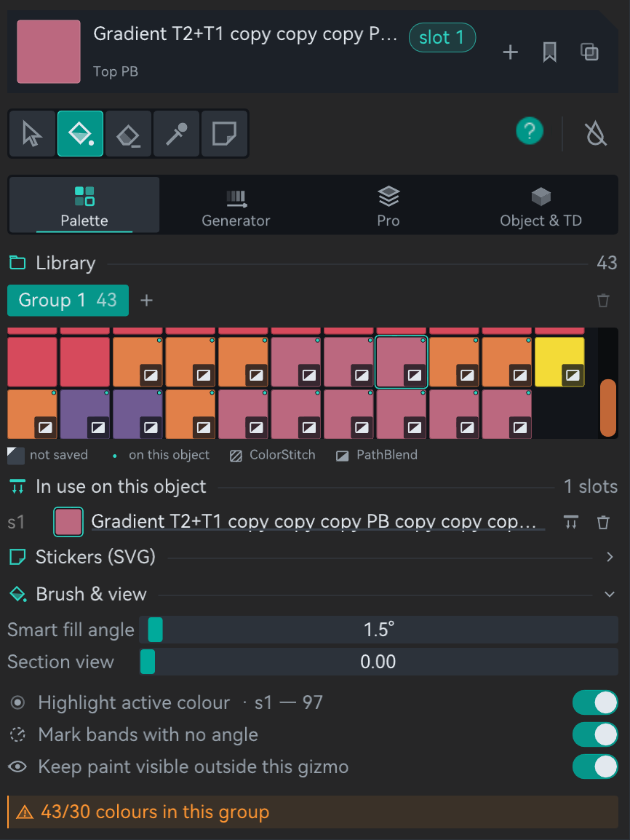
Task: Select the eyedropper picker tool
Action: coord(176,134)
